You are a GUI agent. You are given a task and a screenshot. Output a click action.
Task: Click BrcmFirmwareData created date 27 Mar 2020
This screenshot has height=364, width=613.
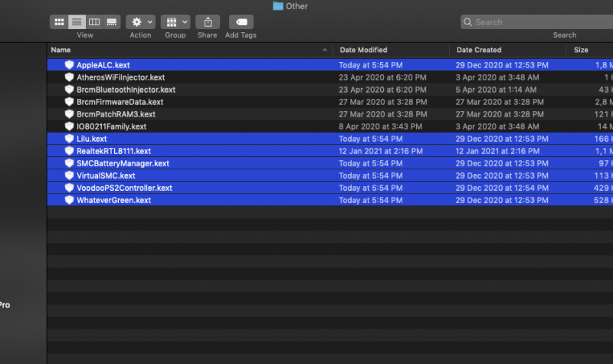pos(500,102)
